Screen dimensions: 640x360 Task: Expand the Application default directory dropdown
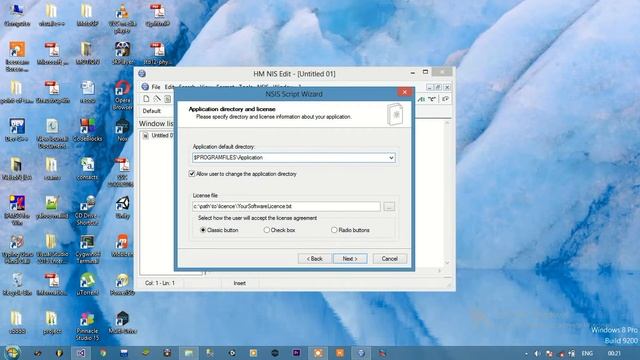(391, 158)
